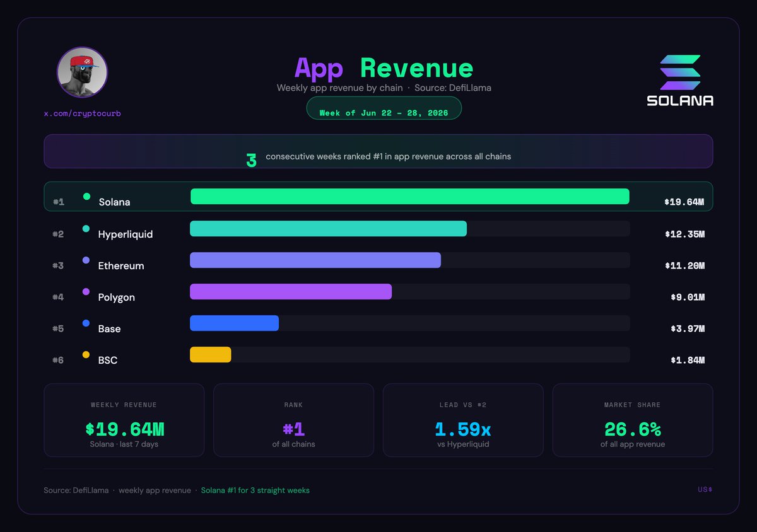Click the #1 rank label in Solana row
The height and width of the screenshot is (532, 757).
(x=58, y=202)
